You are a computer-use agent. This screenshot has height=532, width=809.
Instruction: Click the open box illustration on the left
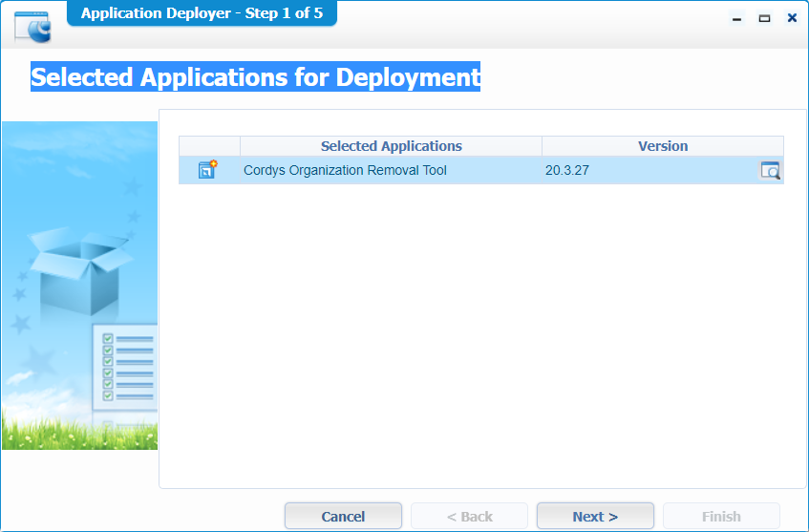pyautogui.click(x=80, y=271)
